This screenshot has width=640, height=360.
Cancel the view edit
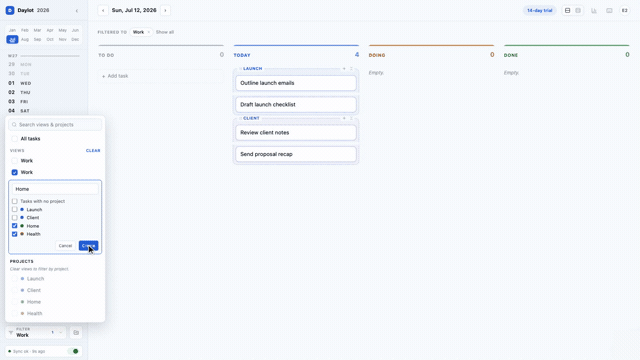(x=65, y=246)
